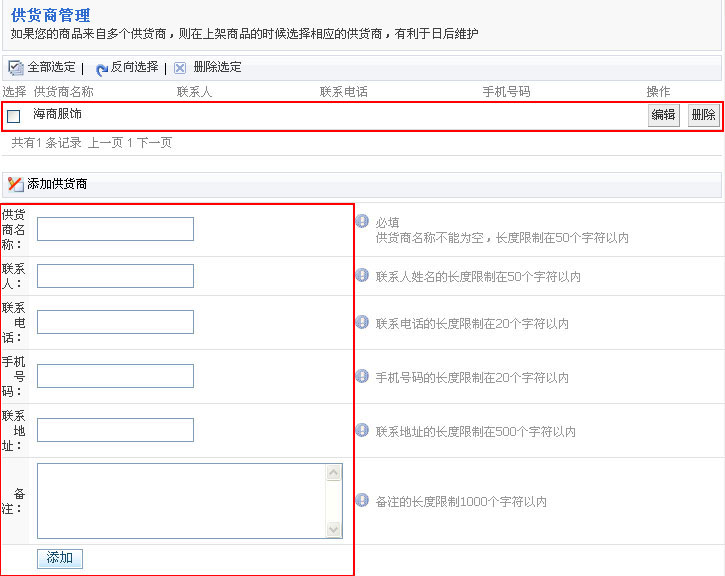725x576 pixels.
Task: Submit the form with 添加 button
Action: (60, 558)
